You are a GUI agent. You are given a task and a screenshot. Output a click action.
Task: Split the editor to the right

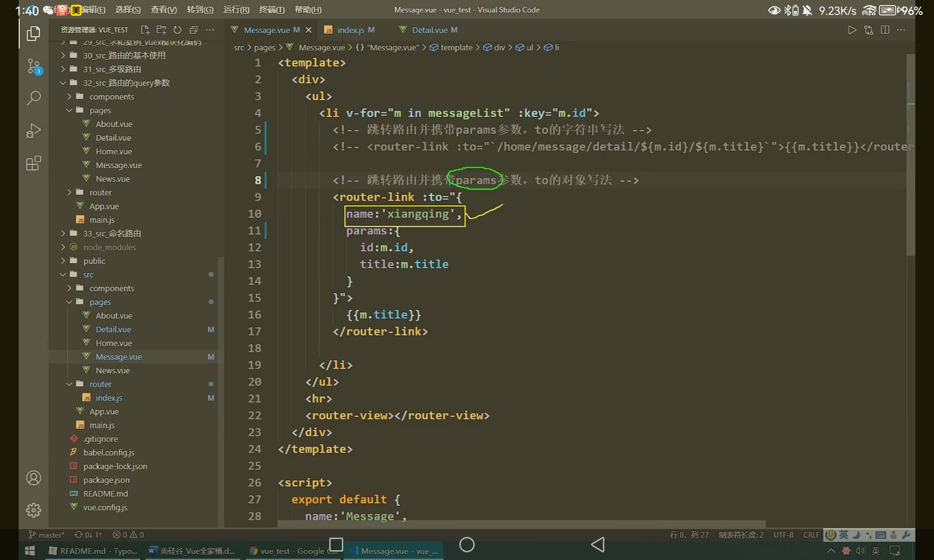tap(884, 30)
